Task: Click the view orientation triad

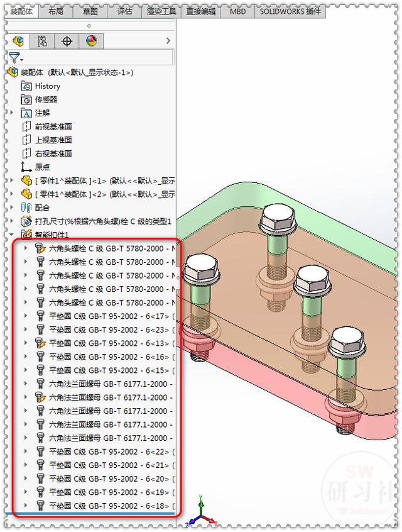Action: pos(202,513)
